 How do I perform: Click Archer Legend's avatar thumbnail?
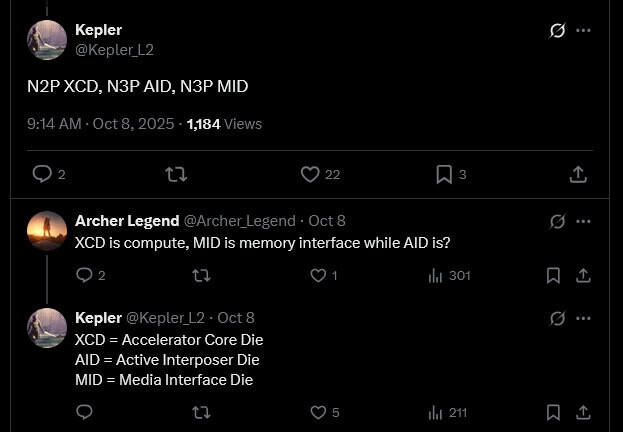47,230
